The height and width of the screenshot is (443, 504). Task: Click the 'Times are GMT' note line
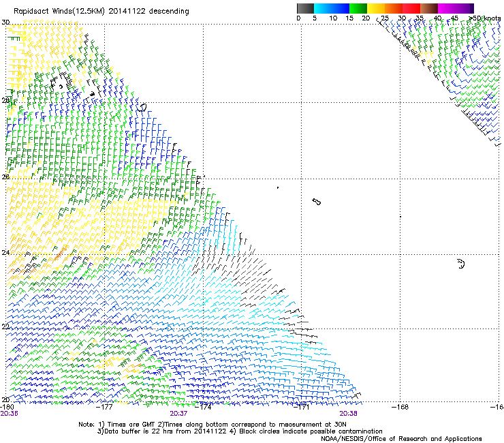[x=212, y=425]
